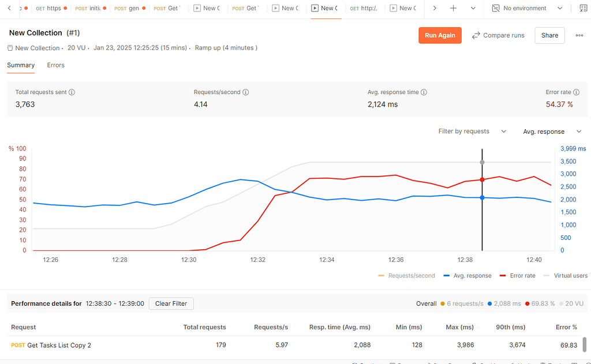Viewport: 591px width, 364px height.
Task: Click the info icon beside Error rate
Action: tap(575, 92)
